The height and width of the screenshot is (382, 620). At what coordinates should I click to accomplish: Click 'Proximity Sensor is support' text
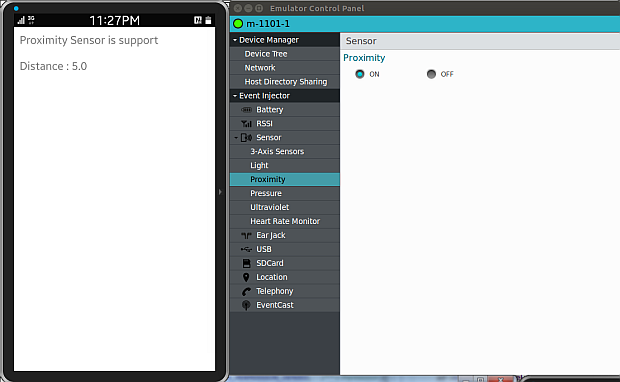(89, 40)
